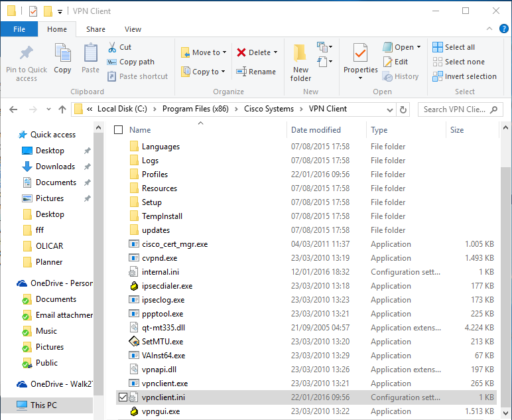The width and height of the screenshot is (512, 420).
Task: Select the ipsecdialer.exe lock icon
Action: coord(134,286)
